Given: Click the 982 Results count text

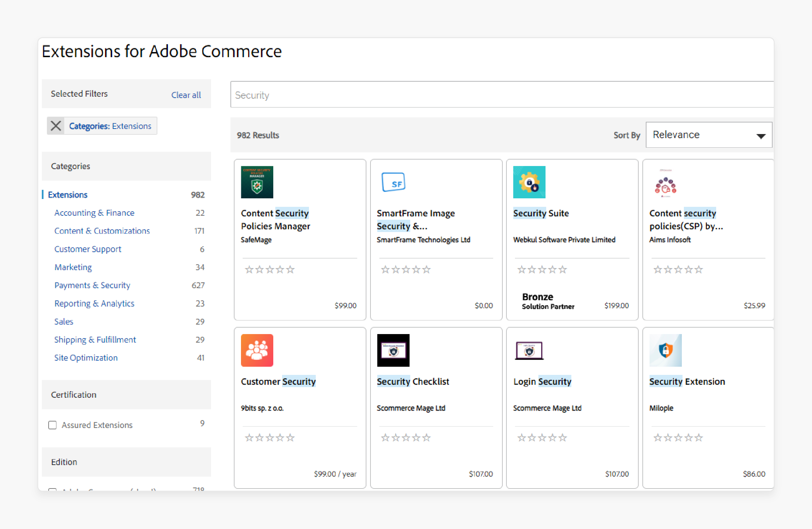Looking at the screenshot, I should (258, 135).
